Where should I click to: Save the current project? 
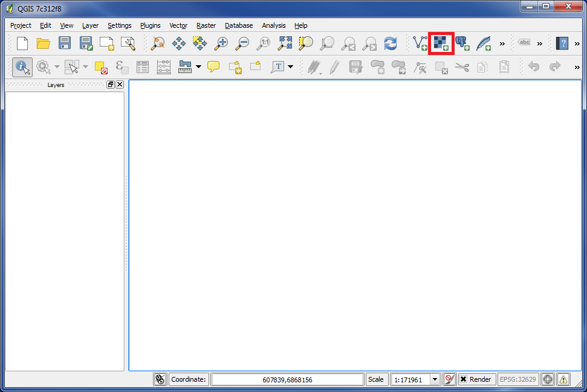tap(65, 43)
